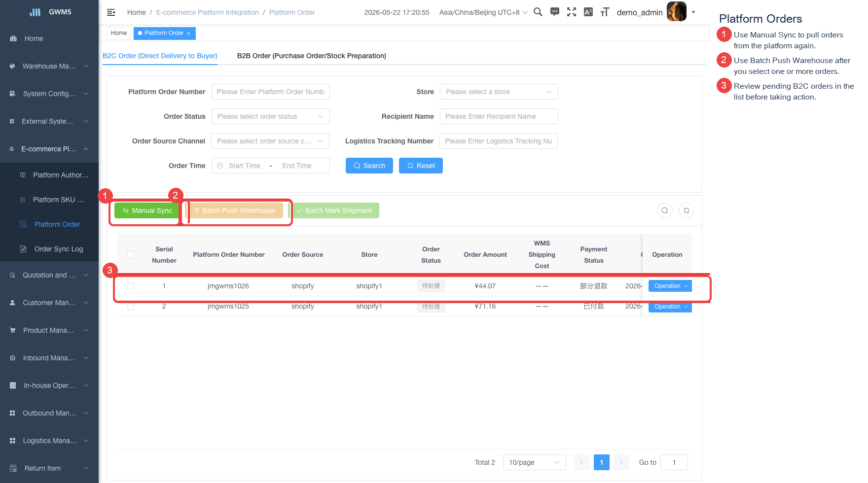This screenshot has height=483, width=868.
Task: Click the Manual Sync button
Action: [147, 210]
